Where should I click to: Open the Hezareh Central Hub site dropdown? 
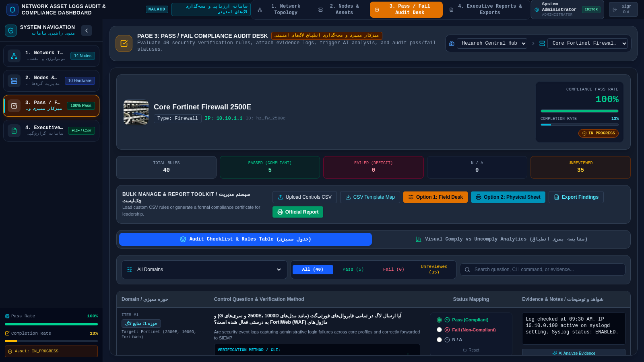click(x=492, y=43)
